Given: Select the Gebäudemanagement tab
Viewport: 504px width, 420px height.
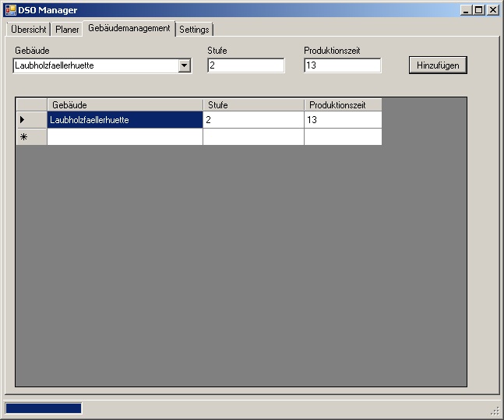Looking at the screenshot, I should tap(129, 28).
